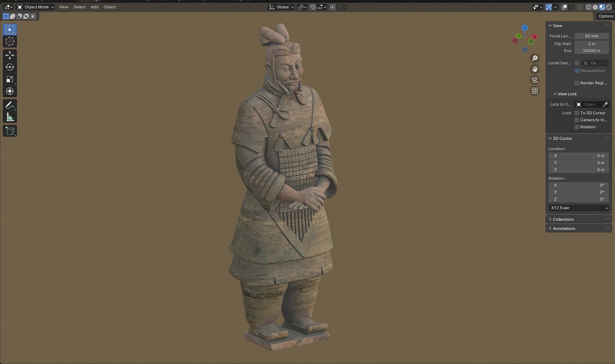Toggle viewport overlays display
This screenshot has height=364, width=615.
564,7
